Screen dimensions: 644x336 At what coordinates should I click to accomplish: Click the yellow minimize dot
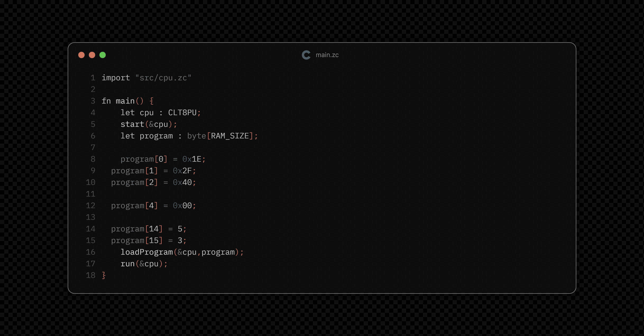[x=92, y=55]
